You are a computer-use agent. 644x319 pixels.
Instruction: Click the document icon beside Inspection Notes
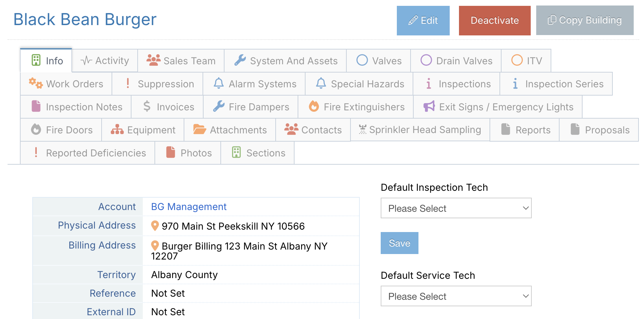pos(36,106)
